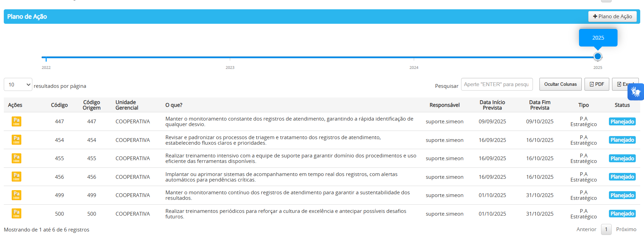644x237 pixels.
Task: Open the Ocultar Colunas column selector
Action: pyautogui.click(x=560, y=84)
